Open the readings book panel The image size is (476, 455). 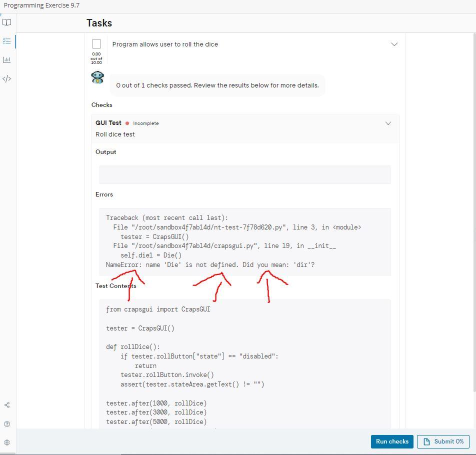coord(7,22)
